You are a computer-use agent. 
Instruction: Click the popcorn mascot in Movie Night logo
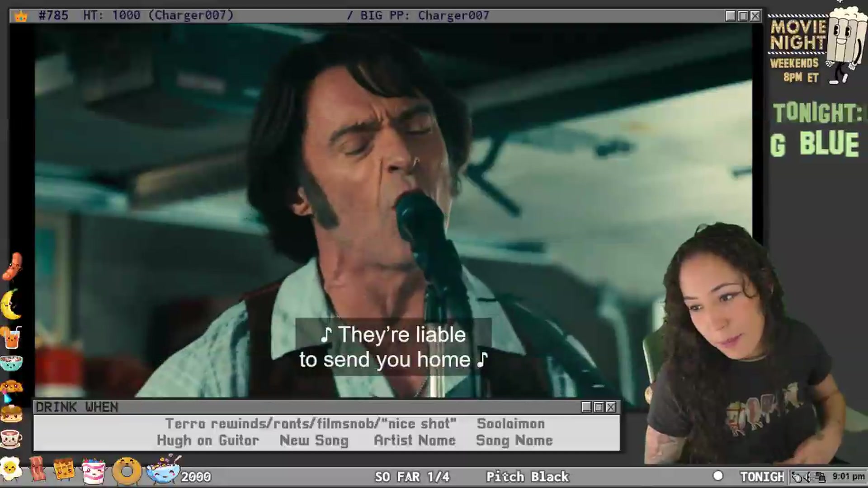coord(844,45)
